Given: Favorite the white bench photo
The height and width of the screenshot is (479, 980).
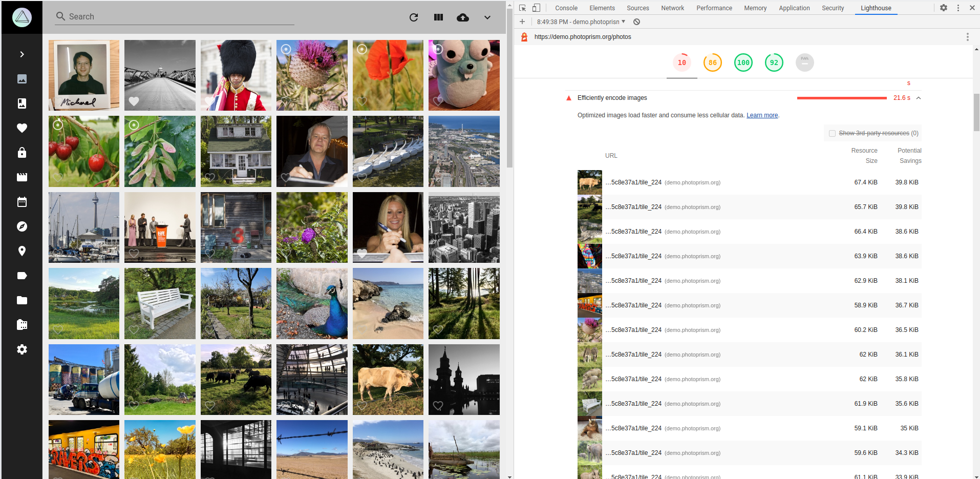Looking at the screenshot, I should (134, 330).
